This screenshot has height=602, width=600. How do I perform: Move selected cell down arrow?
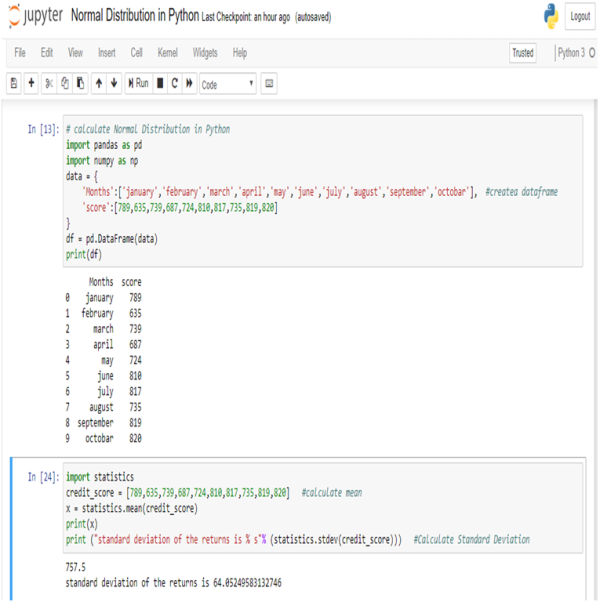coord(114,85)
